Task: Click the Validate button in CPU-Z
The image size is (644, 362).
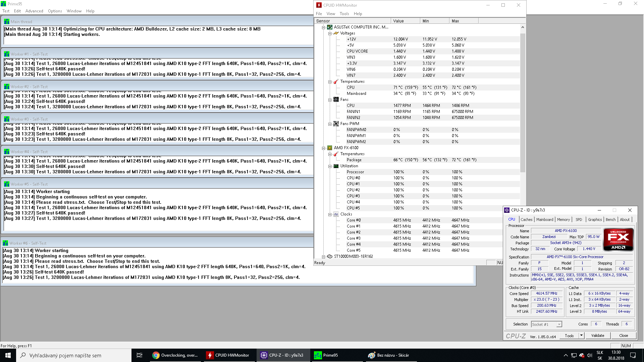Action: pyautogui.click(x=598, y=336)
